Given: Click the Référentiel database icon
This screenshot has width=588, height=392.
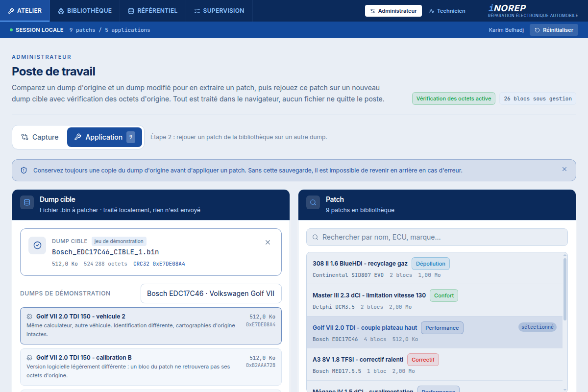Looking at the screenshot, I should pyautogui.click(x=131, y=11).
